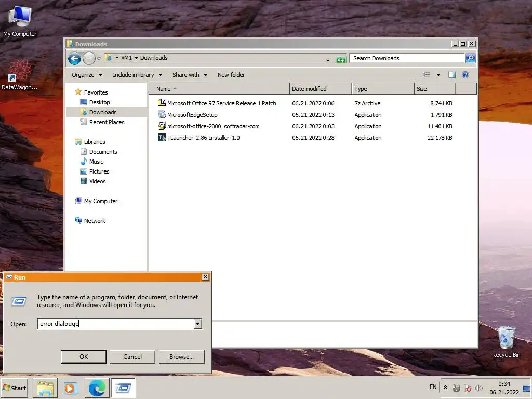Expand the VM1 breadcrumb arrow

click(x=137, y=58)
